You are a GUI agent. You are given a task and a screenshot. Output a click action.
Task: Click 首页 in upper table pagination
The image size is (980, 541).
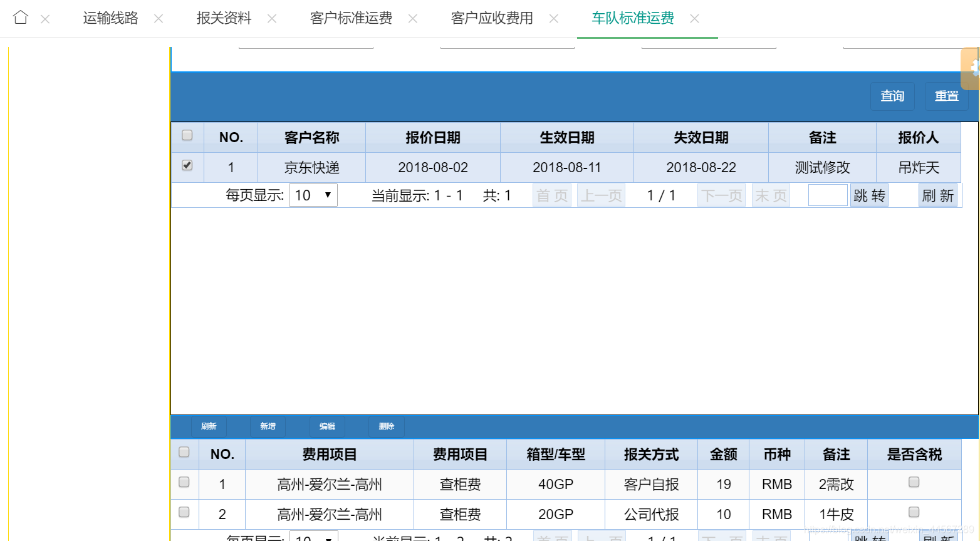click(x=552, y=195)
